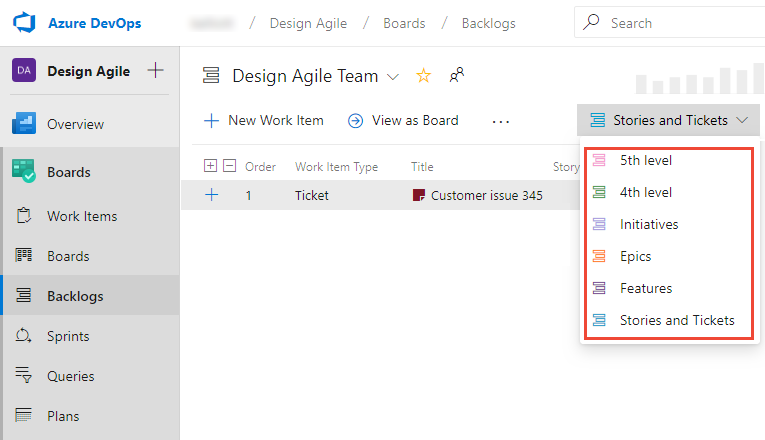The width and height of the screenshot is (765, 440).
Task: Open the more actions ellipsis menu
Action: point(501,121)
